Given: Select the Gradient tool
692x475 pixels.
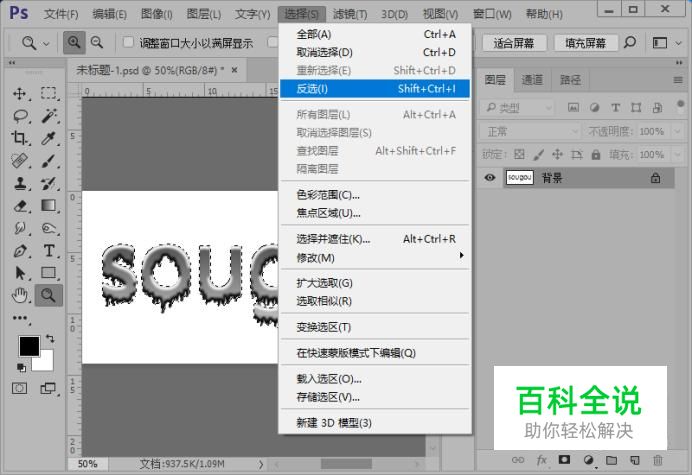Looking at the screenshot, I should 48,205.
